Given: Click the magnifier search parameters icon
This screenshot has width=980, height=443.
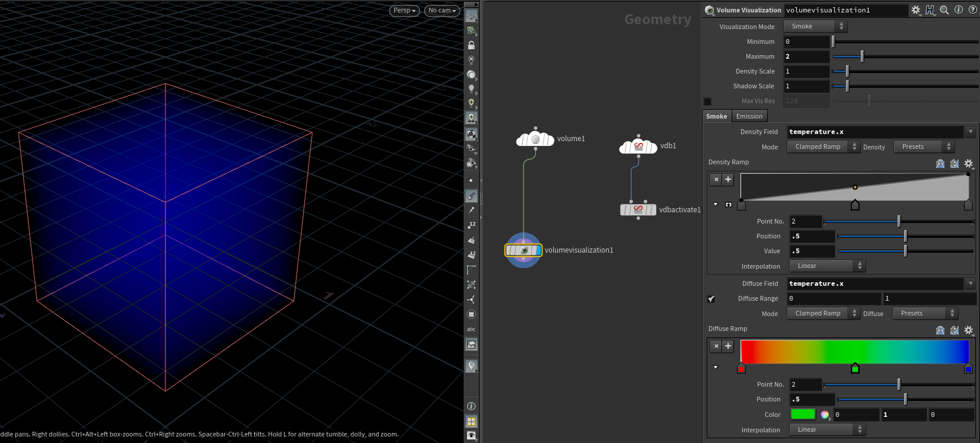Looking at the screenshot, I should 944,10.
